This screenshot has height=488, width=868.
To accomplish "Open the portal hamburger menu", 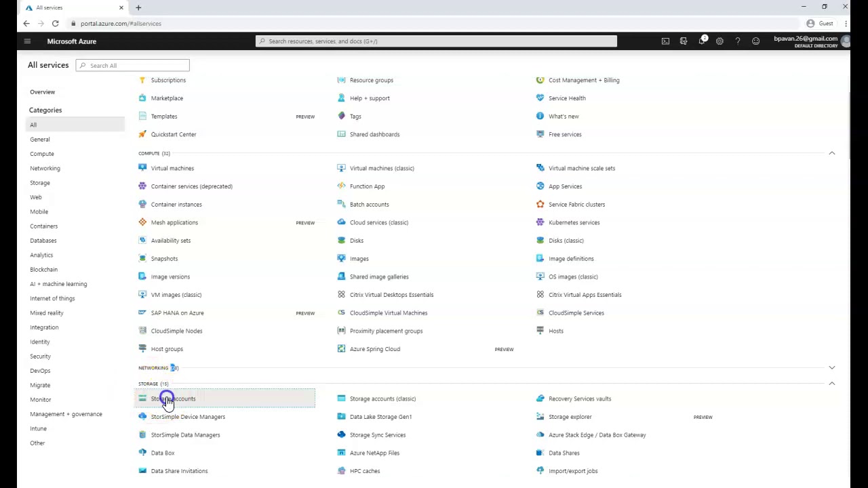I will click(27, 41).
